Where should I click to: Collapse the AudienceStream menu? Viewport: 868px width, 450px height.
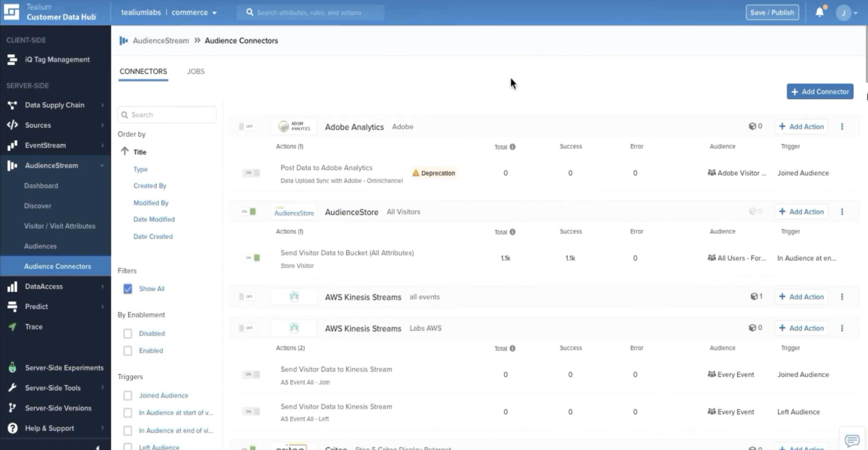tap(102, 165)
